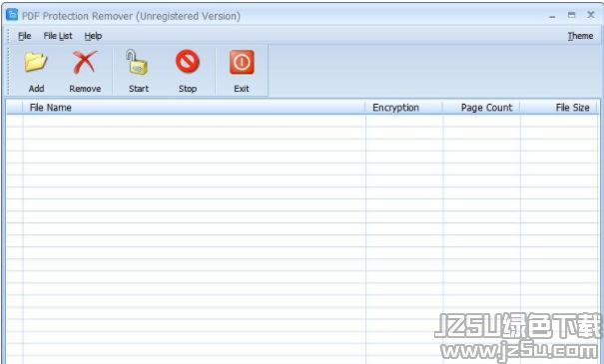This screenshot has width=604, height=364.
Task: Maximize the PDF Protection Remover window
Action: [571, 15]
